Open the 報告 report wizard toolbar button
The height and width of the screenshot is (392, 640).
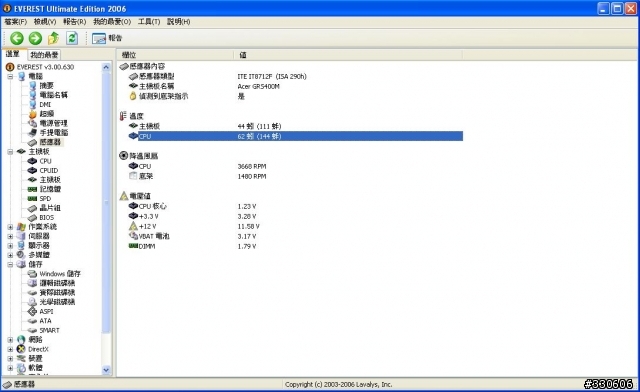pyautogui.click(x=107, y=38)
